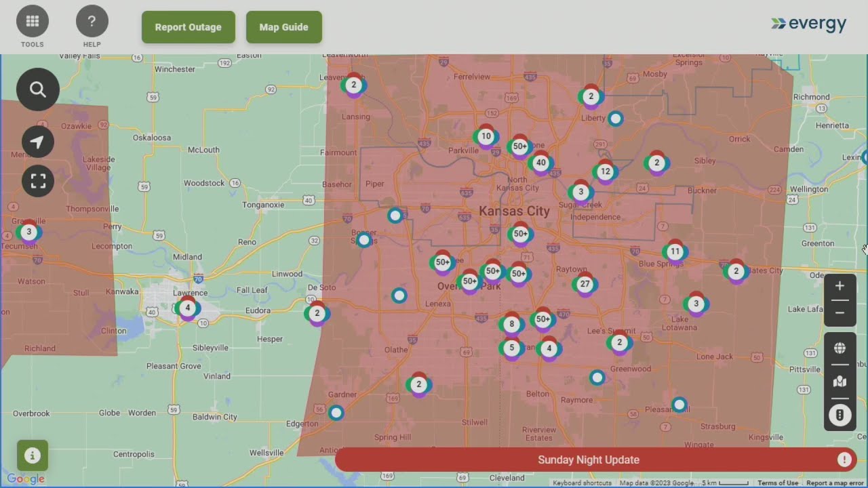This screenshot has width=868, height=488.
Task: Select outage cluster 10 near Parkville
Action: pos(486,136)
